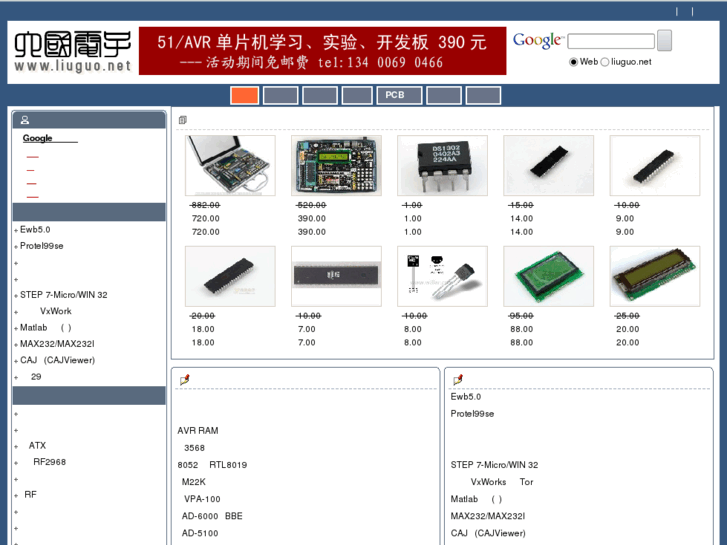
Task: Open the character LCD module thumbnail priced 20.00
Action: point(655,276)
